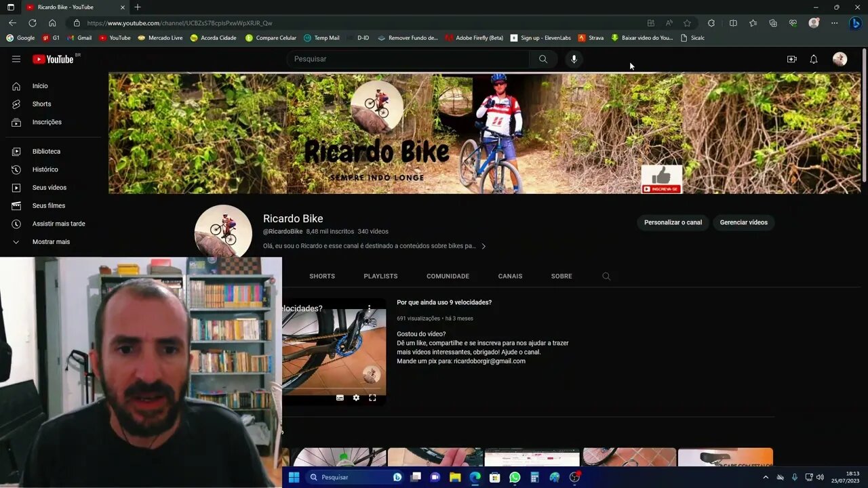This screenshot has height=488, width=868.
Task: Click Personalizar o canal button
Action: coord(673,222)
